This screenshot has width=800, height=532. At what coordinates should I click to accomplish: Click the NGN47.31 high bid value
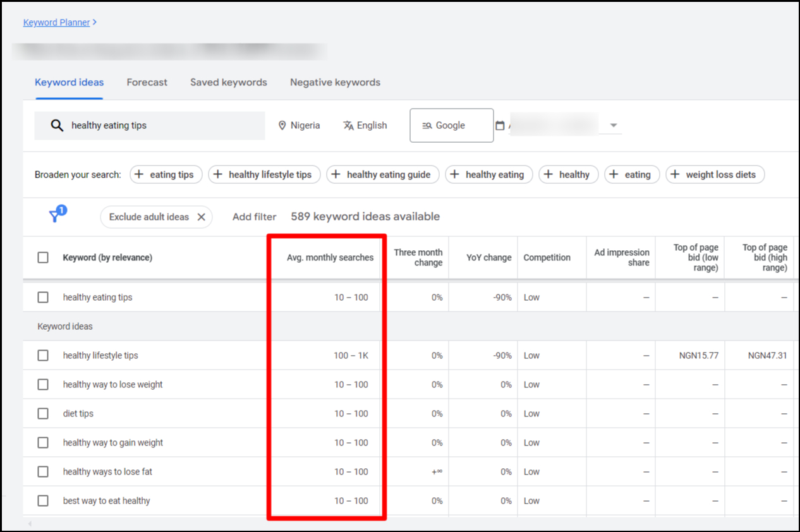click(767, 355)
